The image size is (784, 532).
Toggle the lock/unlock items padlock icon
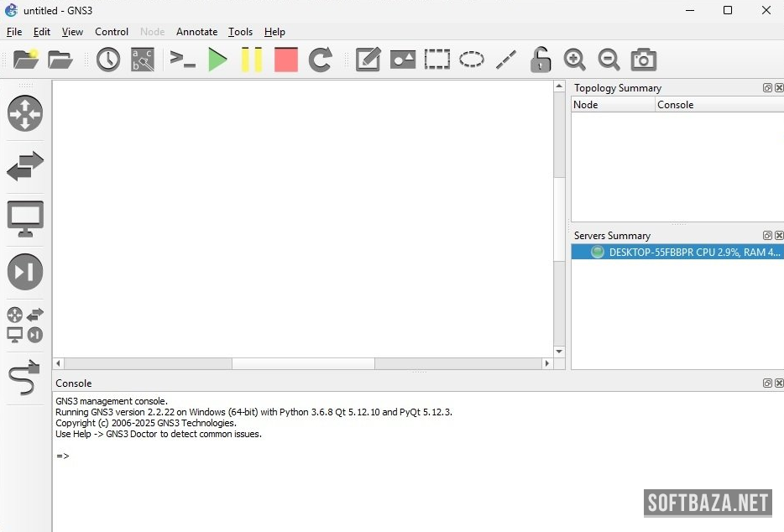(x=541, y=60)
